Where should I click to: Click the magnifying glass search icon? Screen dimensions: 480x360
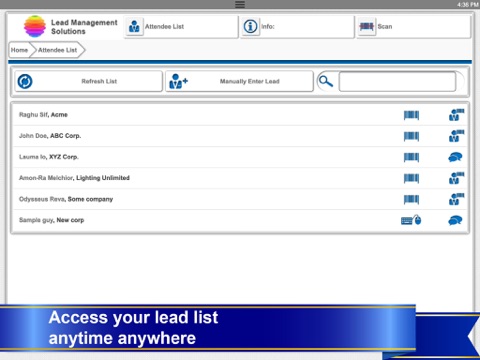(x=326, y=81)
